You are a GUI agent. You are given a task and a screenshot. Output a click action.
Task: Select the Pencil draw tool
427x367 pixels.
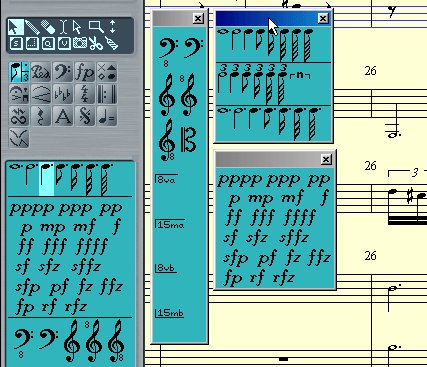click(x=32, y=27)
